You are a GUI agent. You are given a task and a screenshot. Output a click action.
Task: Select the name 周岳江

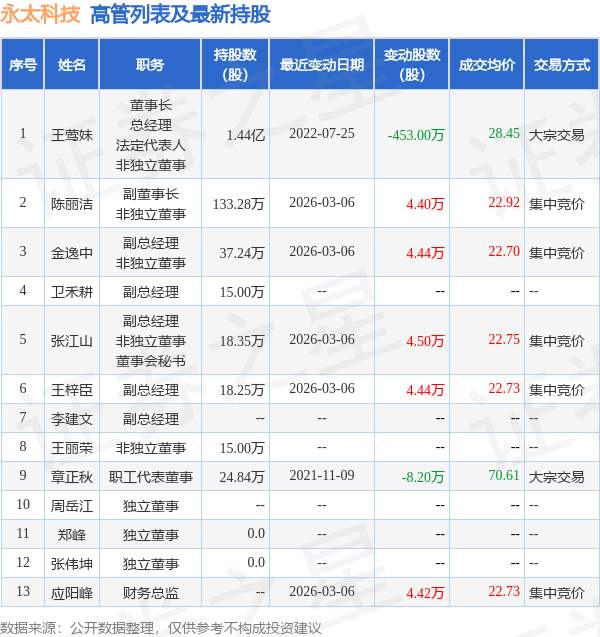pyautogui.click(x=71, y=506)
